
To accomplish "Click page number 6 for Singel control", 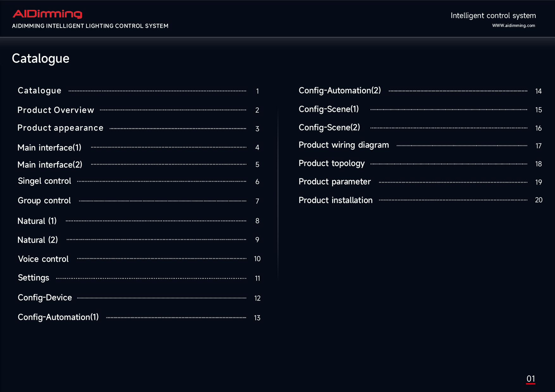I will [x=257, y=182].
